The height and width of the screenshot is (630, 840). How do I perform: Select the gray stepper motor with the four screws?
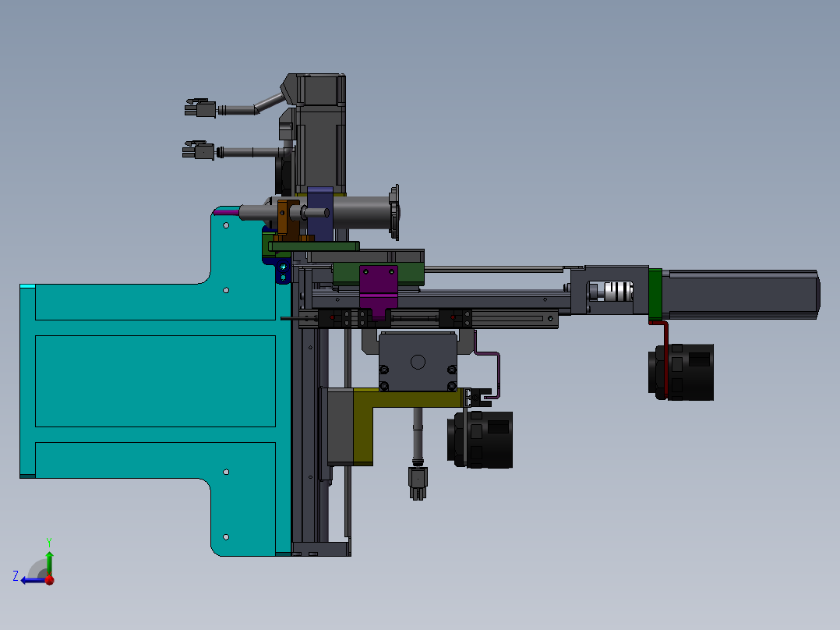click(418, 361)
